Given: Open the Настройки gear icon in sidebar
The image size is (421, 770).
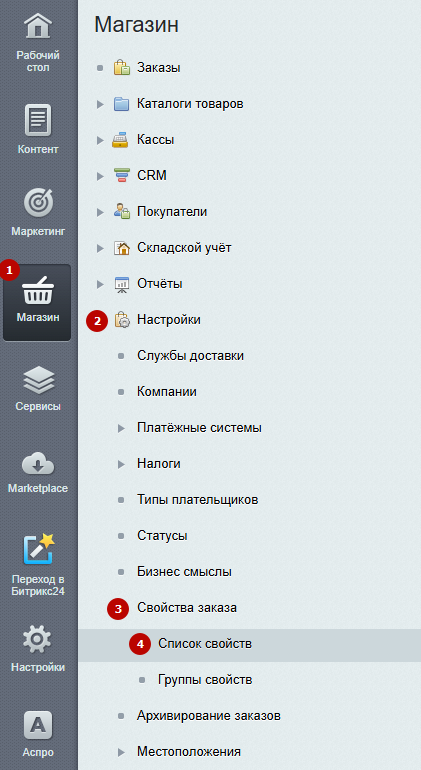Looking at the screenshot, I should pos(38,639).
